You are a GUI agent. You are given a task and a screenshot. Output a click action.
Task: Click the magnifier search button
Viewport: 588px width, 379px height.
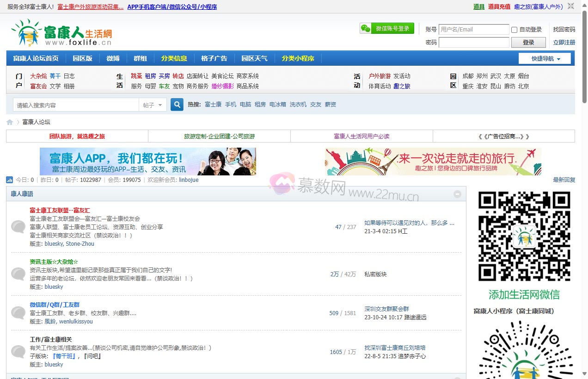177,105
